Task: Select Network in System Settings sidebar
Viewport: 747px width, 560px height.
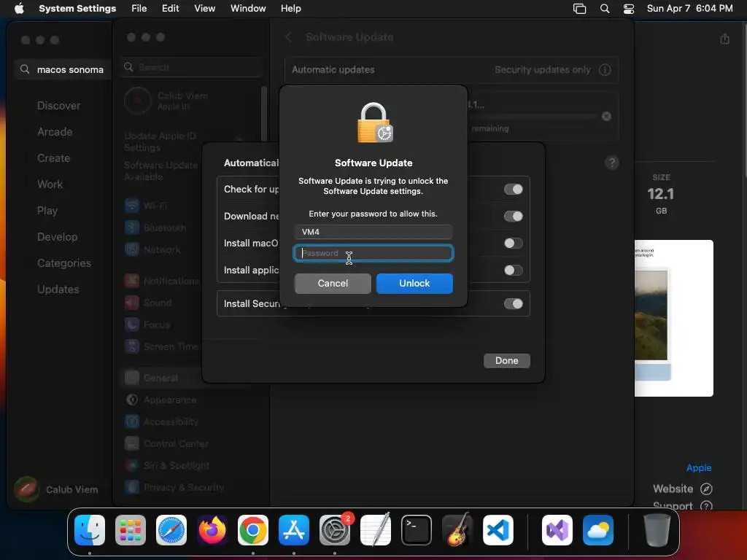Action: 152,249
